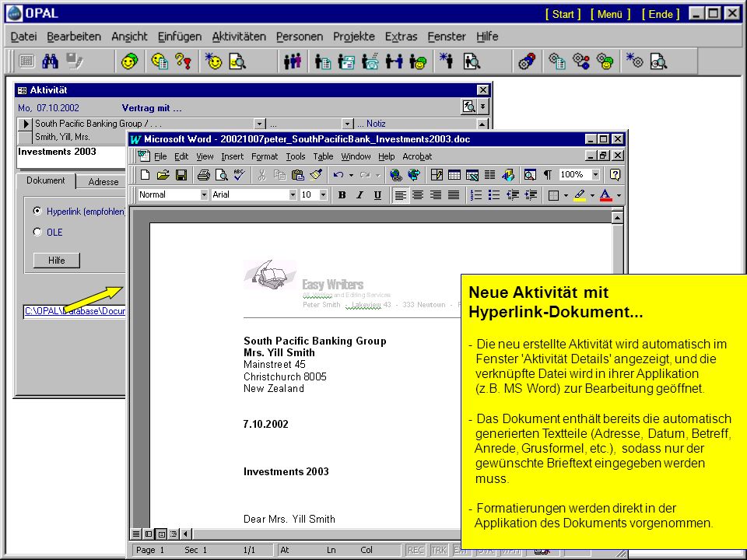Open print preview in Word toolbar
Screen dimensions: 747x560
221,175
